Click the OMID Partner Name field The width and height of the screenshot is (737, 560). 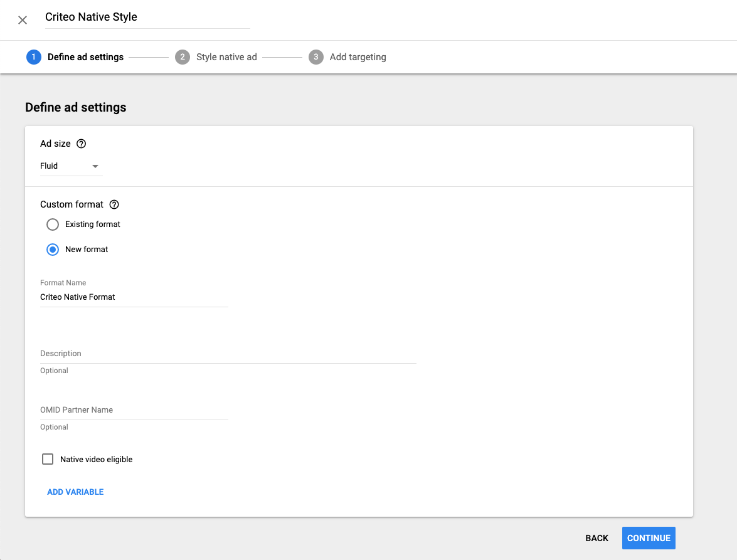click(x=134, y=410)
